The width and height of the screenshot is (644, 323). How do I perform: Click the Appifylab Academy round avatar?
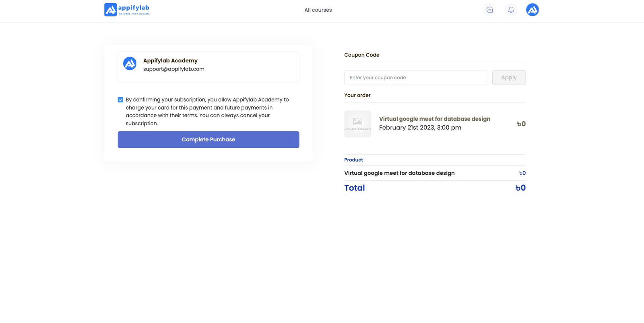point(130,64)
